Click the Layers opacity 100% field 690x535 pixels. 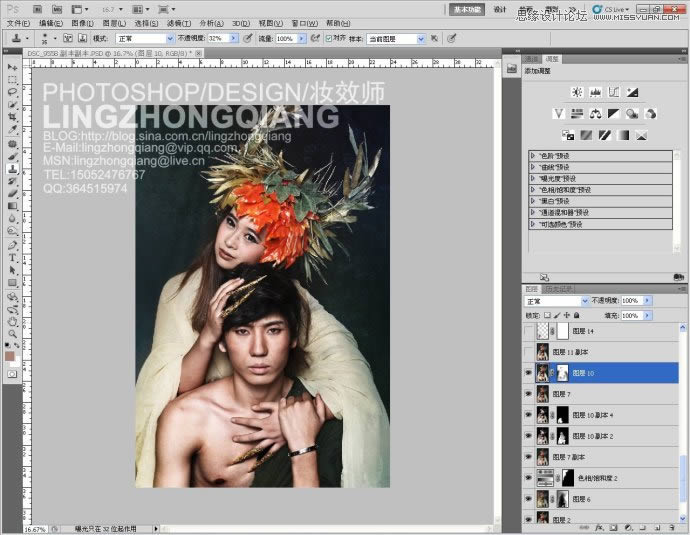point(632,301)
